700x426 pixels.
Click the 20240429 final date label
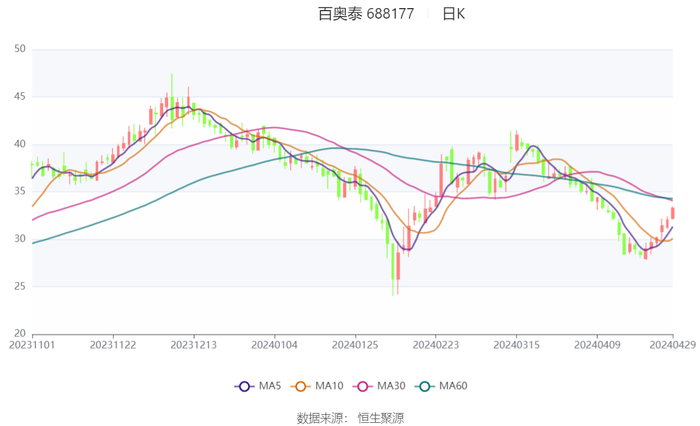672,345
